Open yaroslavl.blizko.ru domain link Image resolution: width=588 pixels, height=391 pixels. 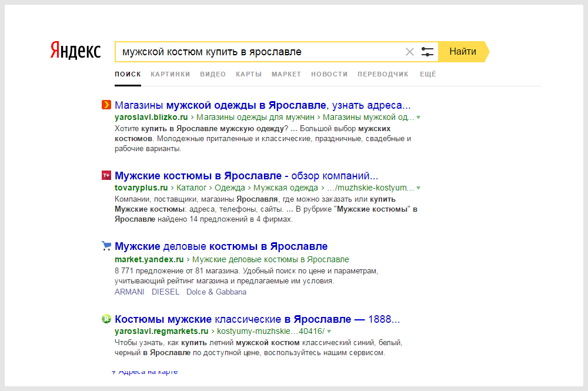[151, 118]
